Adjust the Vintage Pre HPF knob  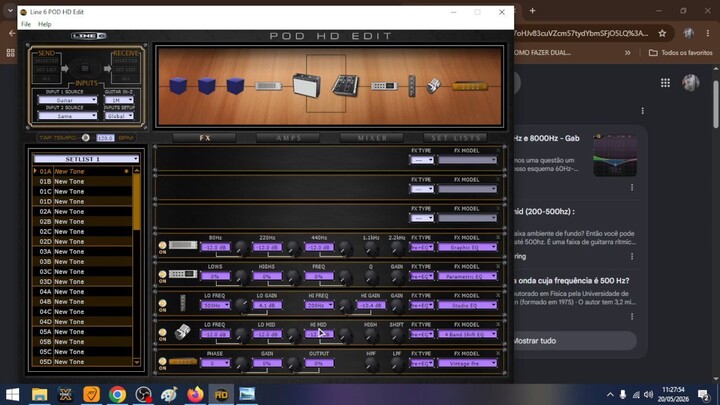click(x=371, y=364)
